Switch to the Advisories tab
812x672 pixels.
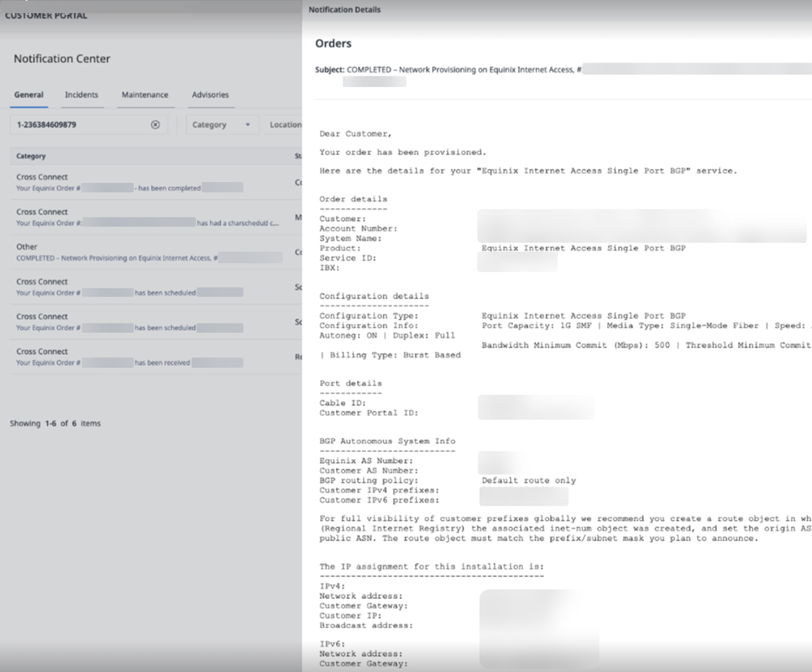click(210, 95)
